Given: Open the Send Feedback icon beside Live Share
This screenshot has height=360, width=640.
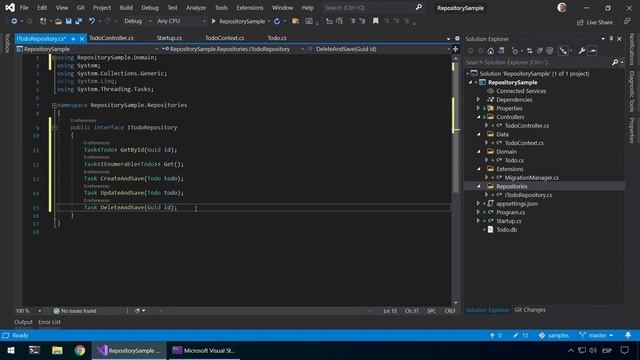Looking at the screenshot, I should pyautogui.click(x=627, y=22).
